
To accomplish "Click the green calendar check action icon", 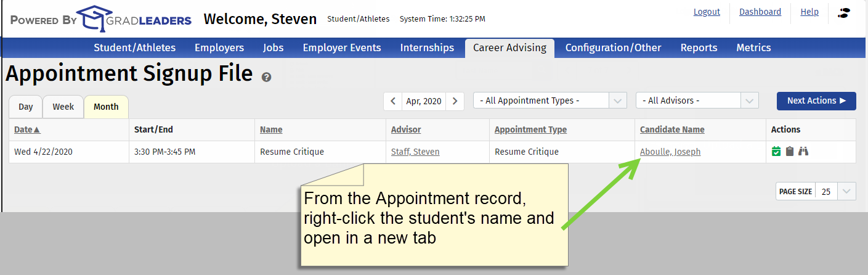I will tap(776, 152).
